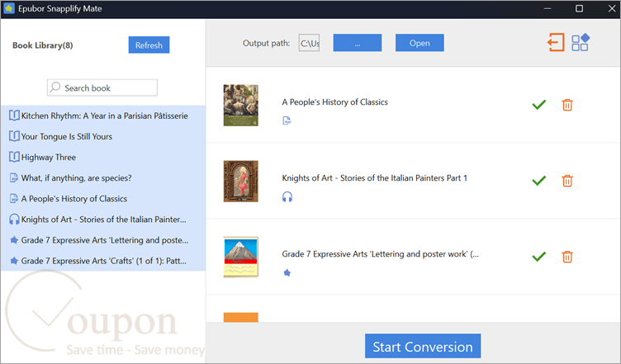The width and height of the screenshot is (621, 364).
Task: Select Grade 7 Expressive Arts 'Lettering and poste...' in library
Action: click(103, 239)
